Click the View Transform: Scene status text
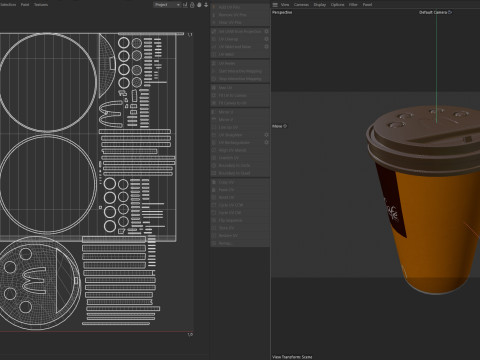The height and width of the screenshot is (360, 480). tap(292, 357)
